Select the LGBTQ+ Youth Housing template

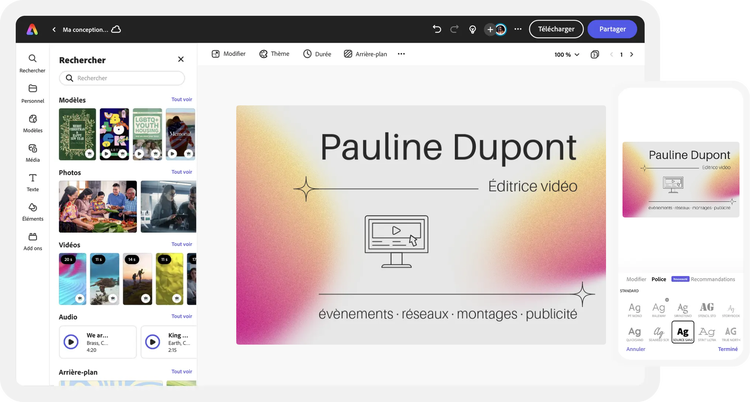click(147, 134)
